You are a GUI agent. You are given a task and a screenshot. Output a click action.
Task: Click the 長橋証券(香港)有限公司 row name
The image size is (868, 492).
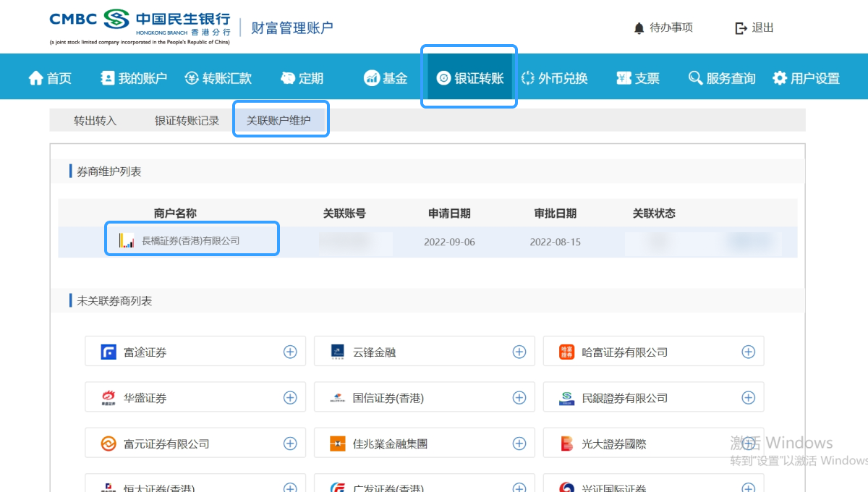(190, 241)
